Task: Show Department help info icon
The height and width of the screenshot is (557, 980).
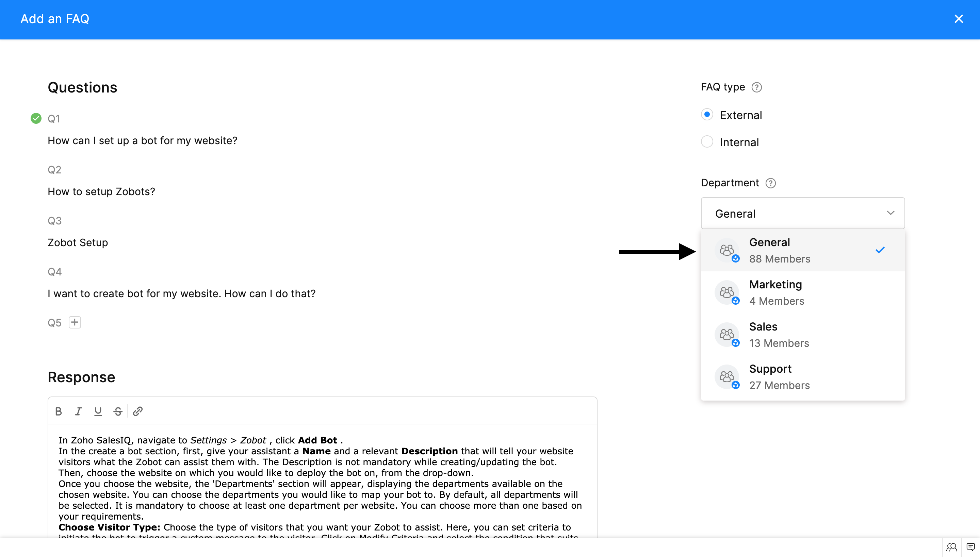Action: 770,183
